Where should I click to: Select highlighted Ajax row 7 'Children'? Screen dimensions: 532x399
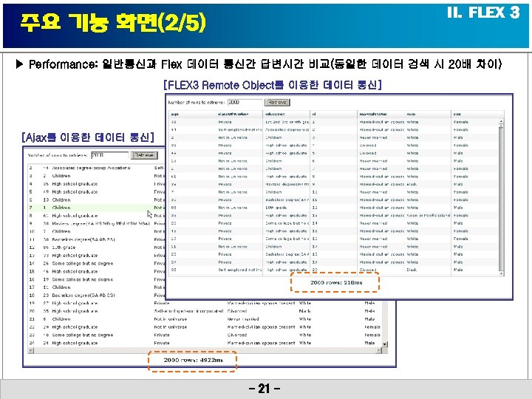click(61, 208)
